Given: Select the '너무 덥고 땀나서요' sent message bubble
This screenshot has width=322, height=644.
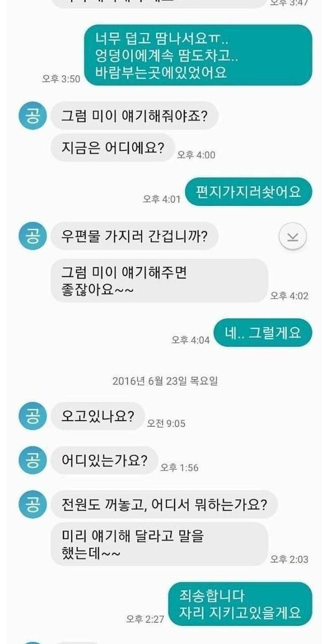Looking at the screenshot, I should pyautogui.click(x=199, y=55).
